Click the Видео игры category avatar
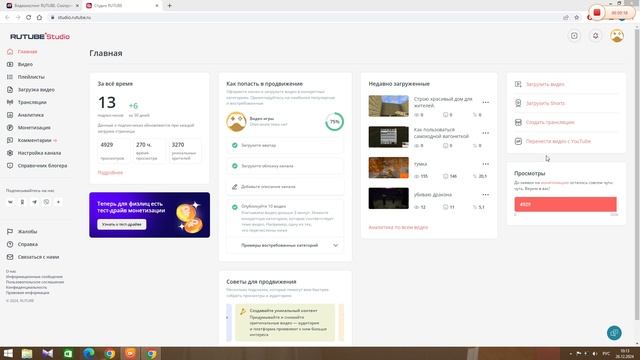 point(236,122)
